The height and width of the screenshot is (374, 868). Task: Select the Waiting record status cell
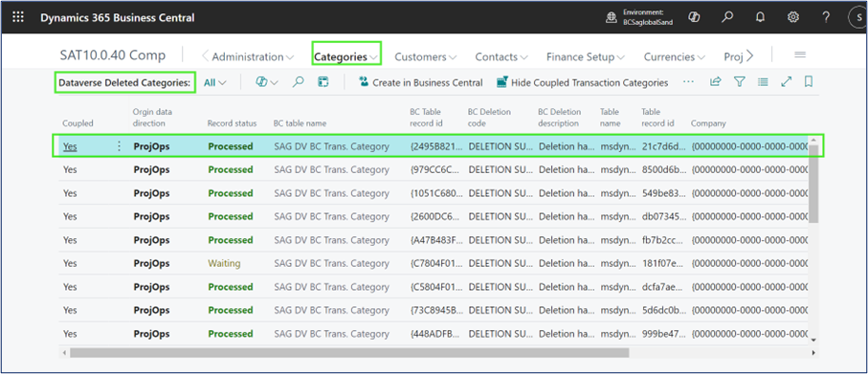[x=224, y=263]
